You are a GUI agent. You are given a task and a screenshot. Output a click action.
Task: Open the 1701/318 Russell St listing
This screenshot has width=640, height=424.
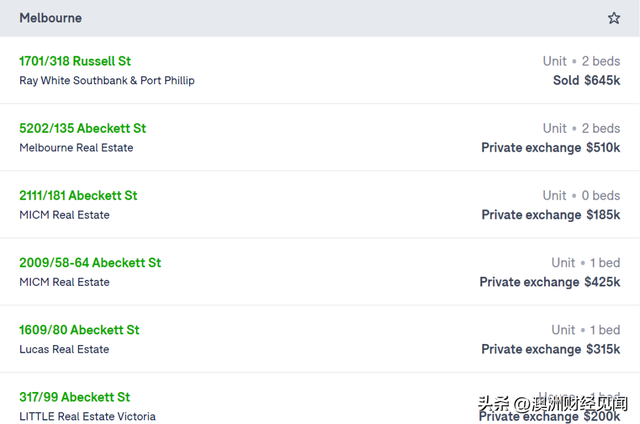(75, 61)
